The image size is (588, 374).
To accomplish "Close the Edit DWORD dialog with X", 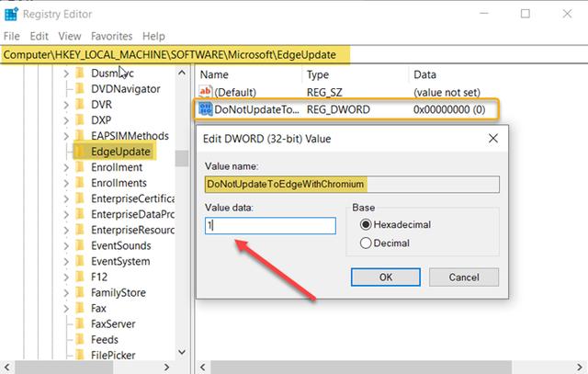I will pyautogui.click(x=493, y=139).
